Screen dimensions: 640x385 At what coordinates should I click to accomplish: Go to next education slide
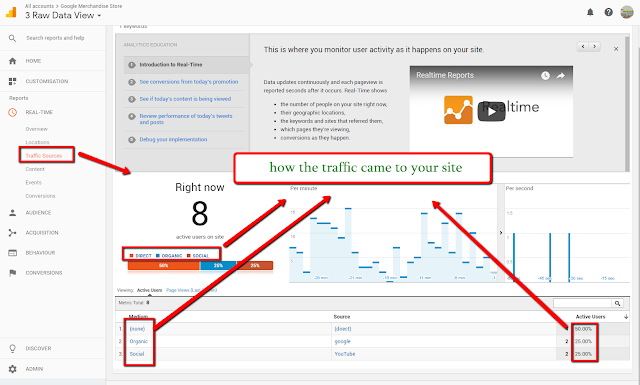[x=595, y=46]
